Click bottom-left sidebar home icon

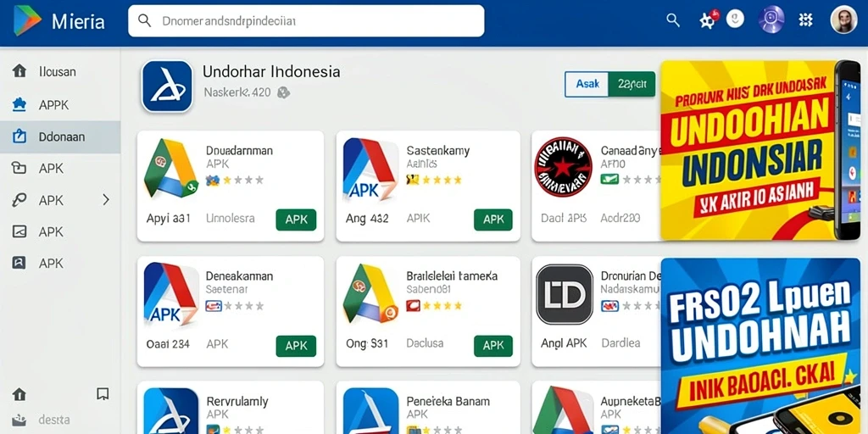tap(19, 394)
